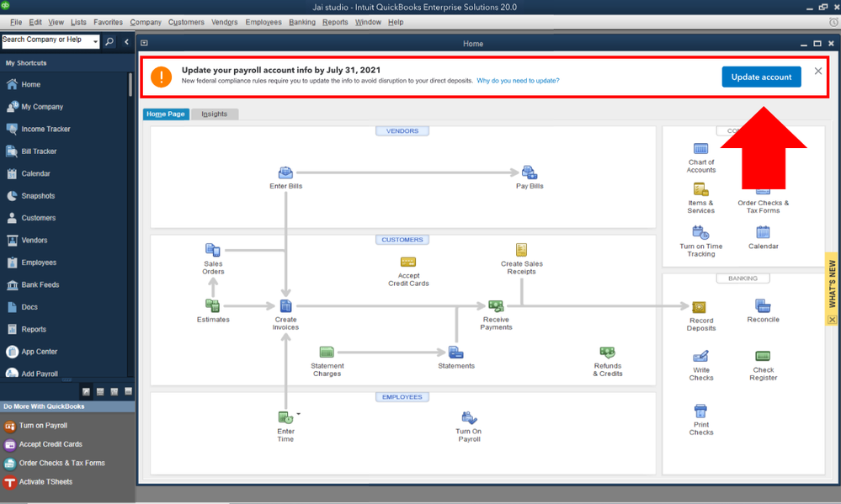Select the Home Page tab
Image resolution: width=841 pixels, height=504 pixels.
coord(166,114)
